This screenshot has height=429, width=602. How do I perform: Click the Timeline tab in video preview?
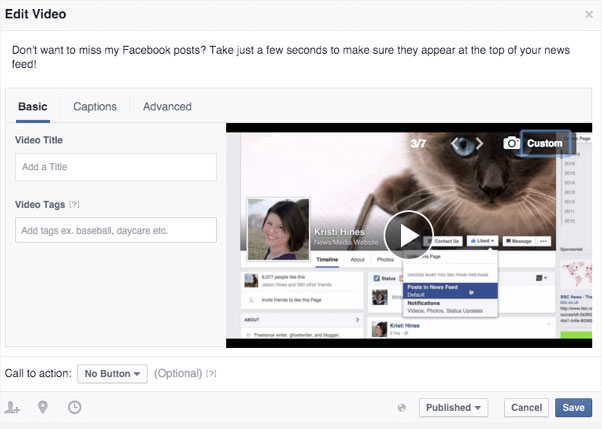(x=327, y=260)
